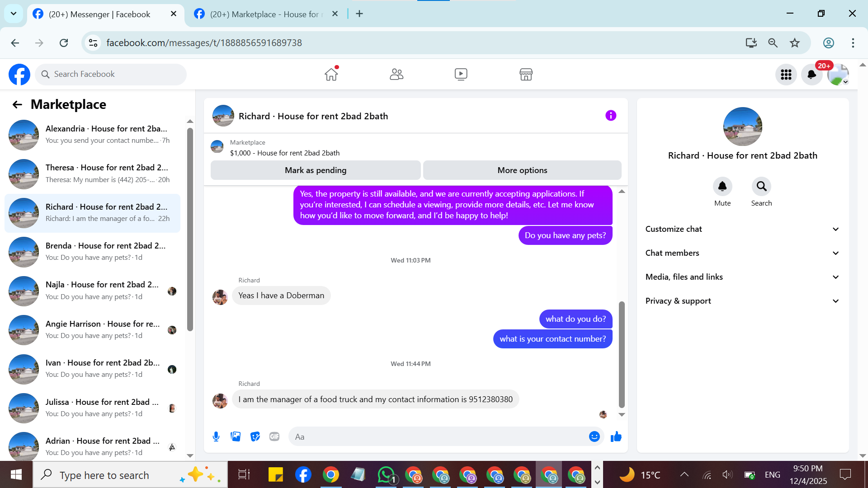This screenshot has height=488, width=868.
Task: Open the notifications bell
Action: coord(811,75)
